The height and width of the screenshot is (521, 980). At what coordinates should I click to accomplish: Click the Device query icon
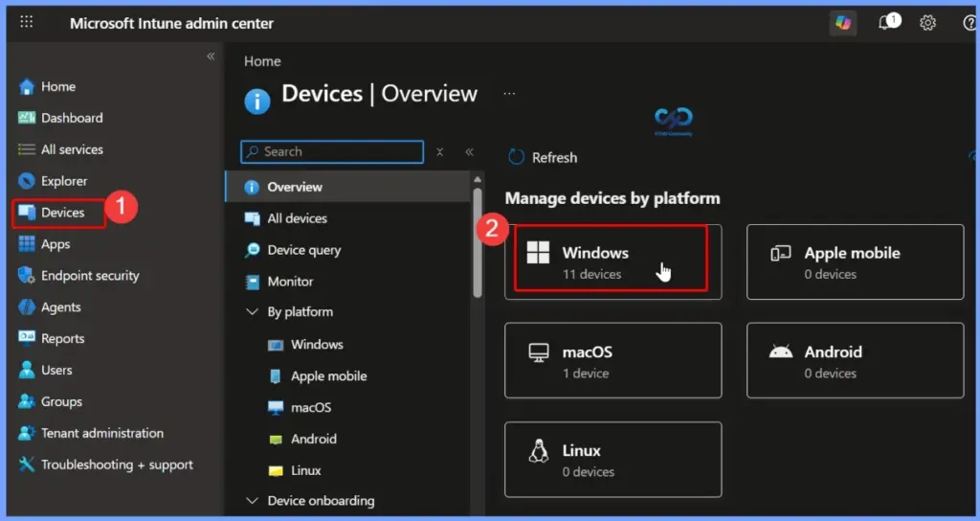coord(252,250)
